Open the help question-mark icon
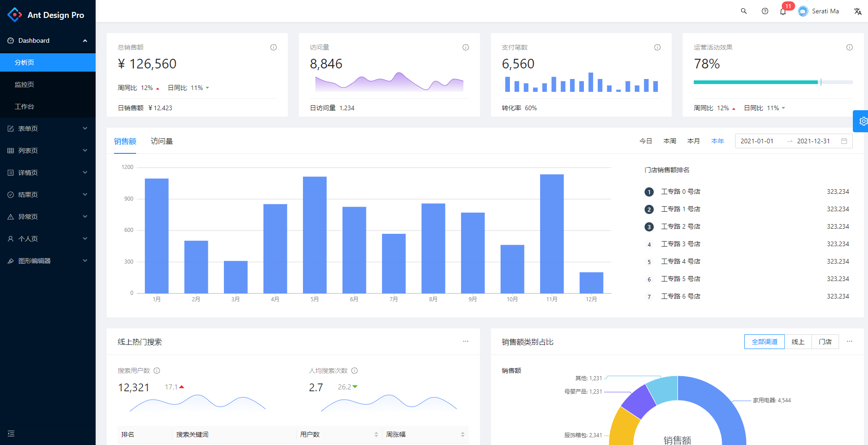Screen dimensions: 868x445 pyautogui.click(x=765, y=11)
